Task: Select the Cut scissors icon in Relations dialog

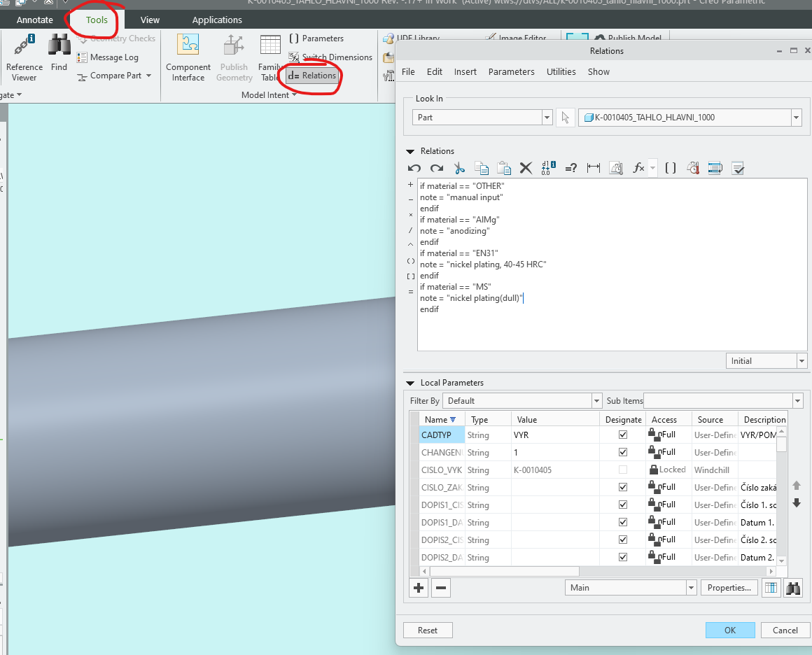Action: coord(458,168)
